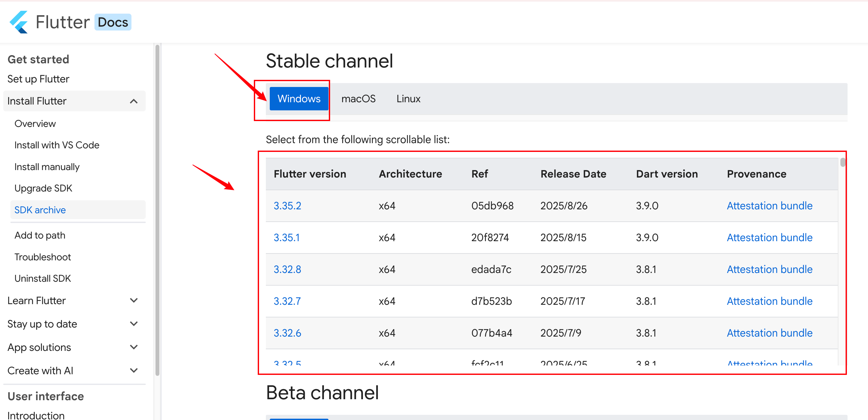This screenshot has width=868, height=420.
Task: Select SDK archive in sidebar
Action: coord(78,210)
